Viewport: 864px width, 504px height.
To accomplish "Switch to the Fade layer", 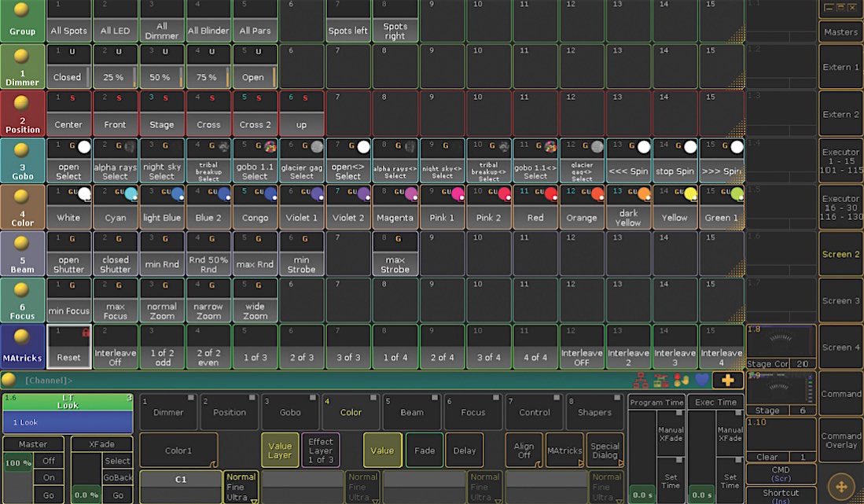I will click(425, 450).
